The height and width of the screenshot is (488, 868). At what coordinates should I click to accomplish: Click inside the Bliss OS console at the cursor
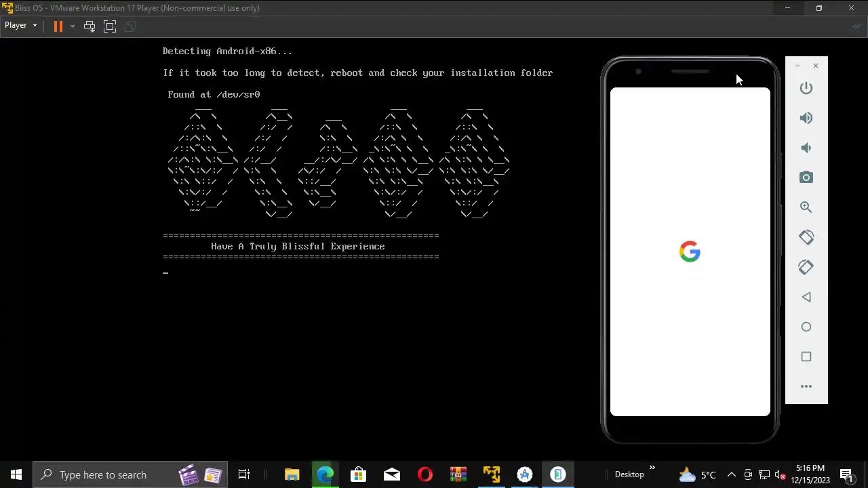165,272
